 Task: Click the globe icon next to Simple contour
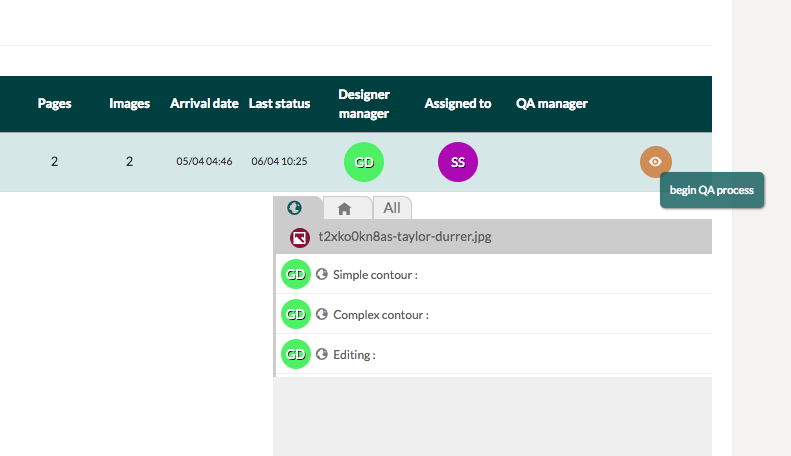click(x=322, y=274)
